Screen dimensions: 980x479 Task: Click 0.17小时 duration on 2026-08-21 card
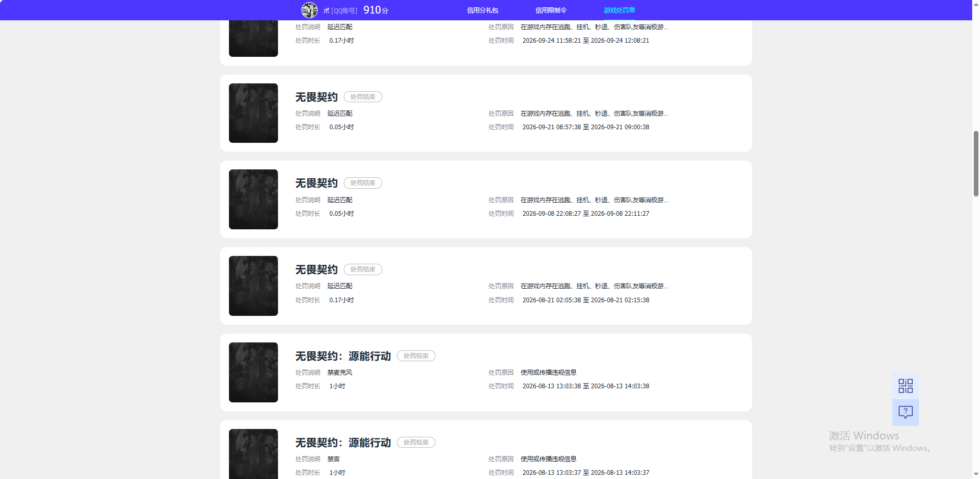[342, 300]
